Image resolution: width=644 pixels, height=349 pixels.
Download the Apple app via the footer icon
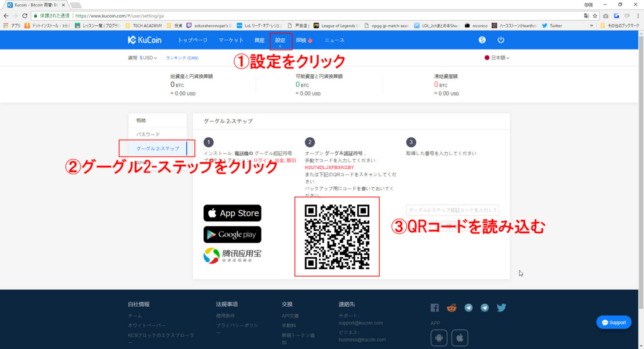point(460,338)
